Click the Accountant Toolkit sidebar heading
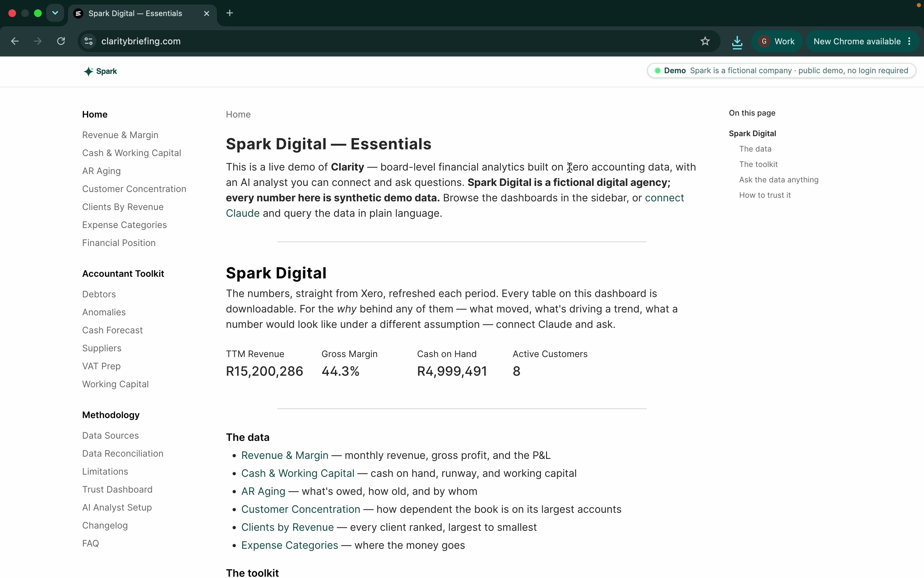 [x=123, y=274]
